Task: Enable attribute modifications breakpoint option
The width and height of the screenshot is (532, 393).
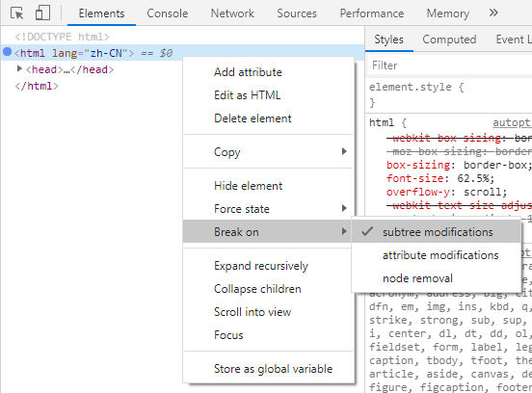Action: coord(437,255)
